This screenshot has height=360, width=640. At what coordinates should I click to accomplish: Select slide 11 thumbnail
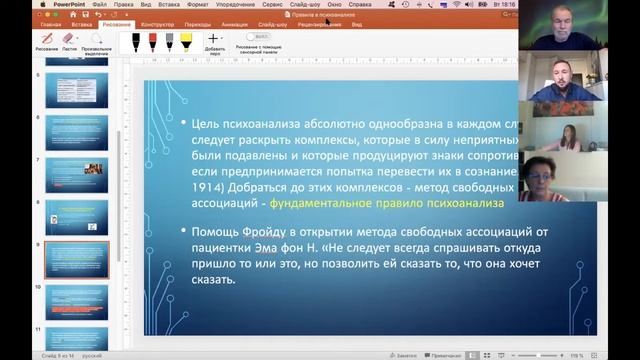[77, 339]
